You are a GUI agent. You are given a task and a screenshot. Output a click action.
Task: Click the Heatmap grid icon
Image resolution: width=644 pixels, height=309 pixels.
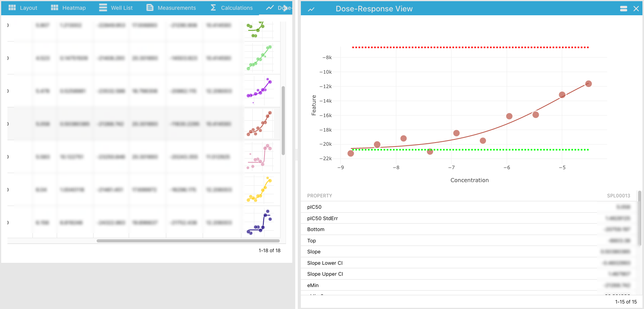[54, 8]
